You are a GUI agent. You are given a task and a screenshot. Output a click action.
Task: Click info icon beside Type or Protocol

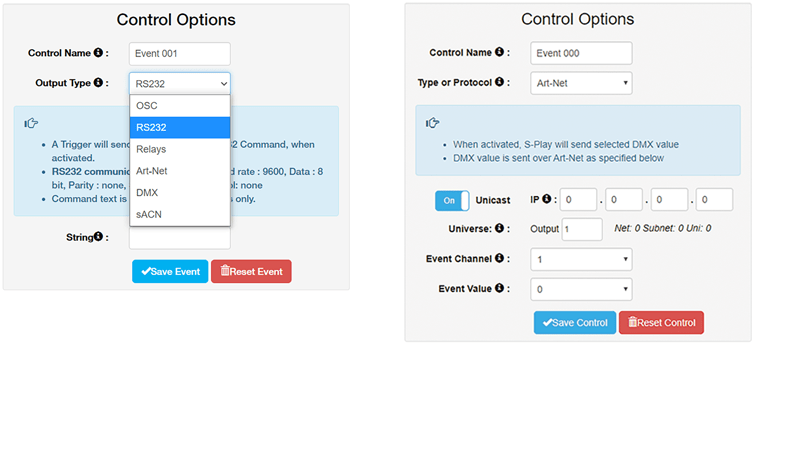[x=499, y=82]
